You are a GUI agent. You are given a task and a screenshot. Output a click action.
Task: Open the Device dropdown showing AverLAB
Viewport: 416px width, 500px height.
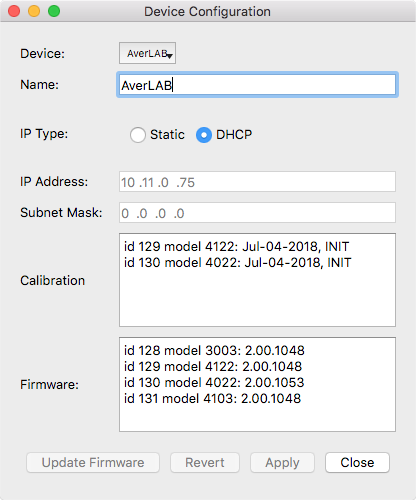147,53
